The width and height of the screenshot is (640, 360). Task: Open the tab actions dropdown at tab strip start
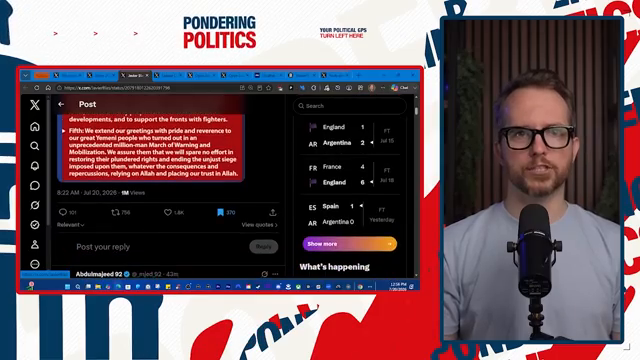[26, 76]
